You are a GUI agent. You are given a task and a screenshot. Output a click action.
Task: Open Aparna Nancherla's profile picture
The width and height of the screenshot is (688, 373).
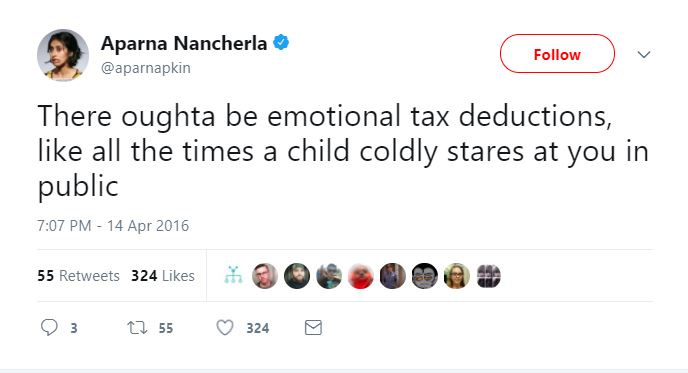(63, 55)
